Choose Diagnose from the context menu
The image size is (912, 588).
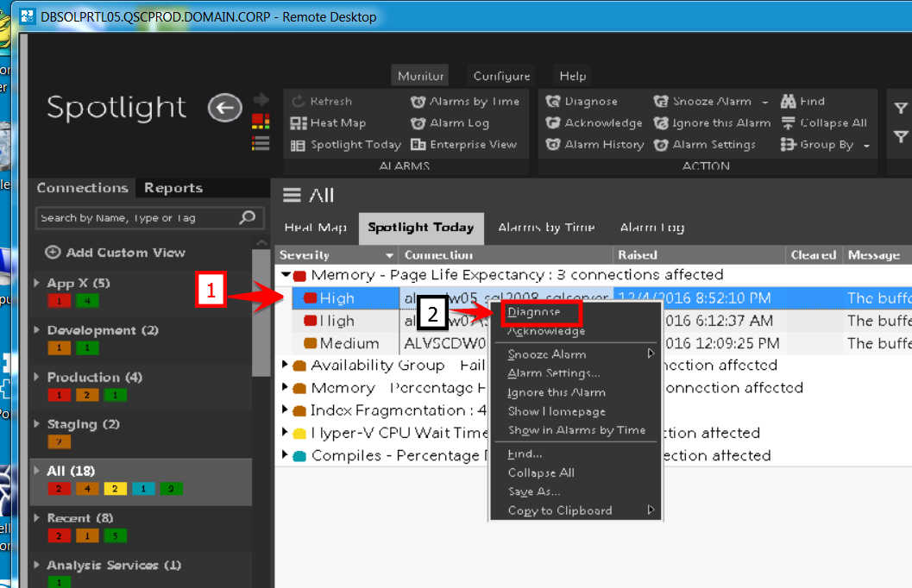click(x=533, y=312)
